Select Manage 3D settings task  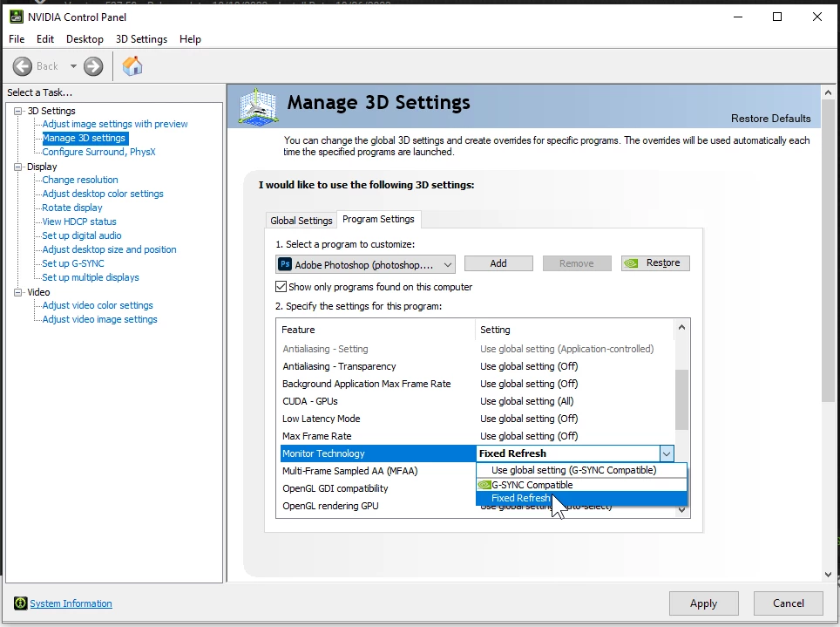(85, 138)
